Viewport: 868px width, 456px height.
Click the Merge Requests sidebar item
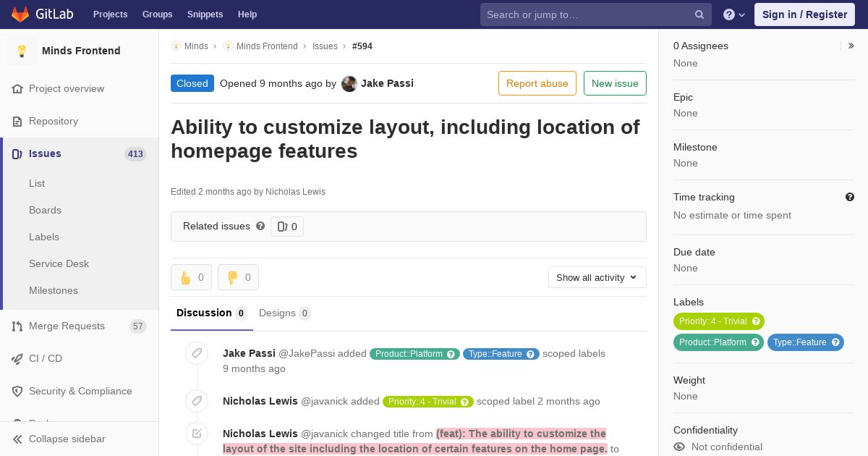80,326
